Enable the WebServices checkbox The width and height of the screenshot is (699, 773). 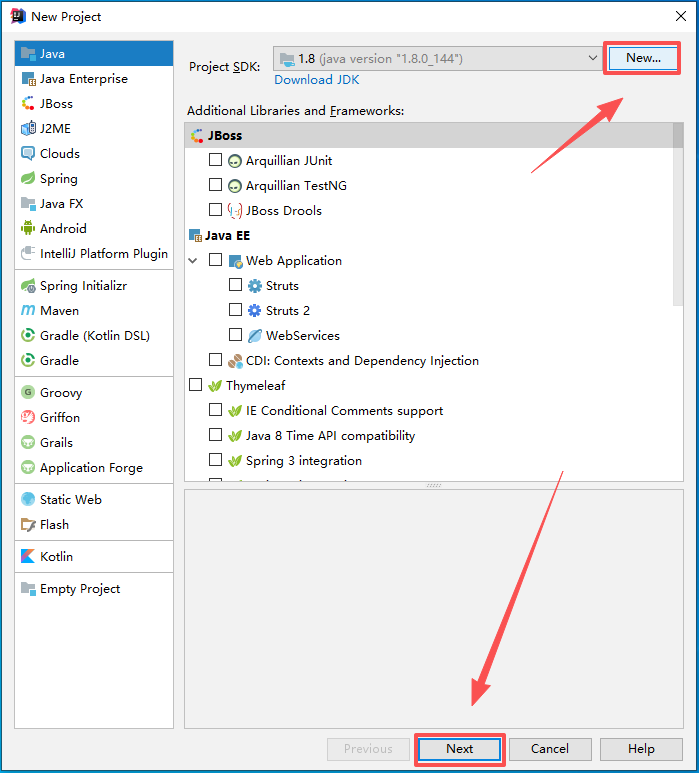(236, 335)
